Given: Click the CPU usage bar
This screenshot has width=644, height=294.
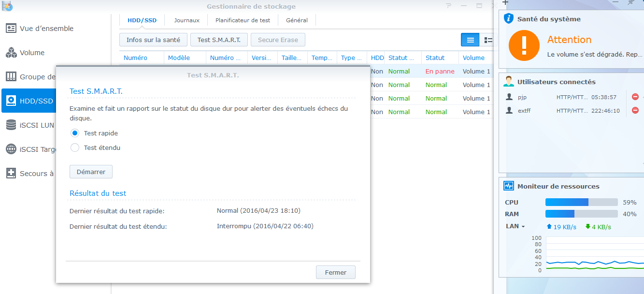Looking at the screenshot, I should (582, 202).
